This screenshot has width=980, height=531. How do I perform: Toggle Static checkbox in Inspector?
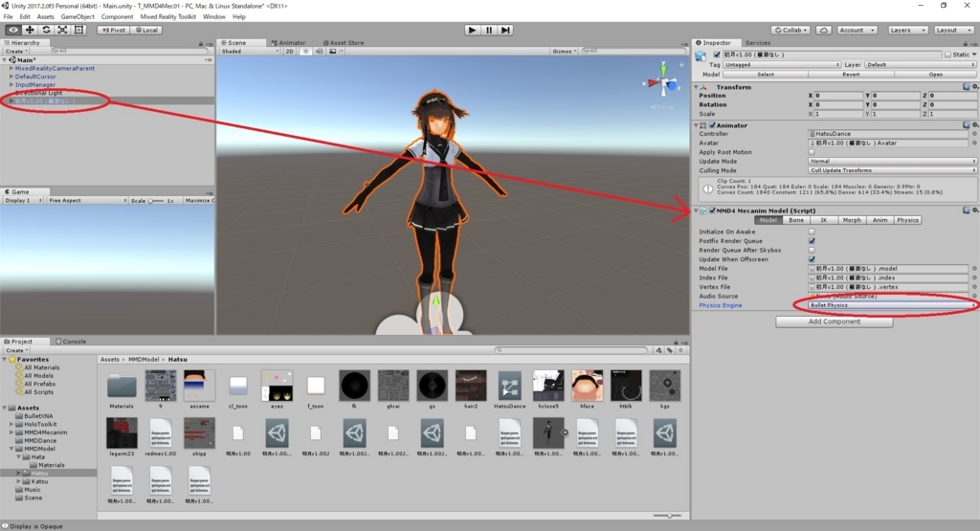click(948, 55)
